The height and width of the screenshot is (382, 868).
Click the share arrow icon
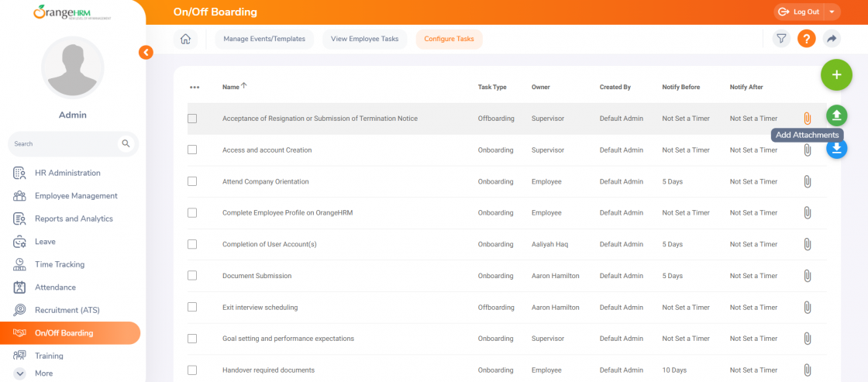[832, 39]
